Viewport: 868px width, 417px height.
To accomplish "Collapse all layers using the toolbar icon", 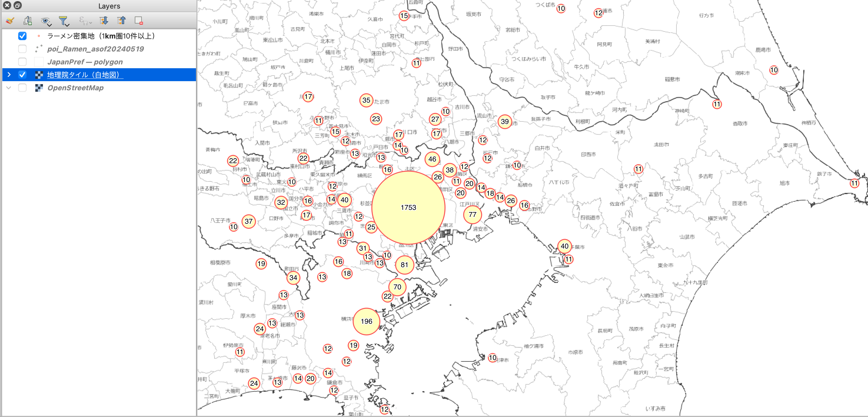I will 122,21.
